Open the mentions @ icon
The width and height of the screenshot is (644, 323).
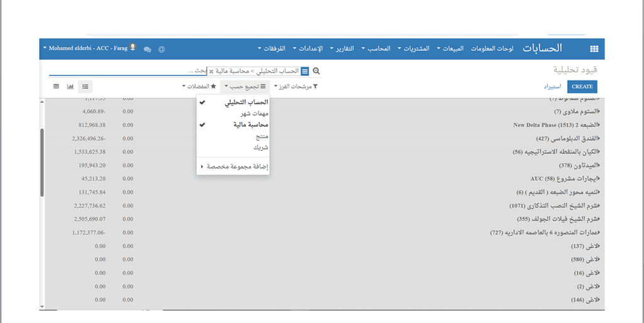[162, 49]
